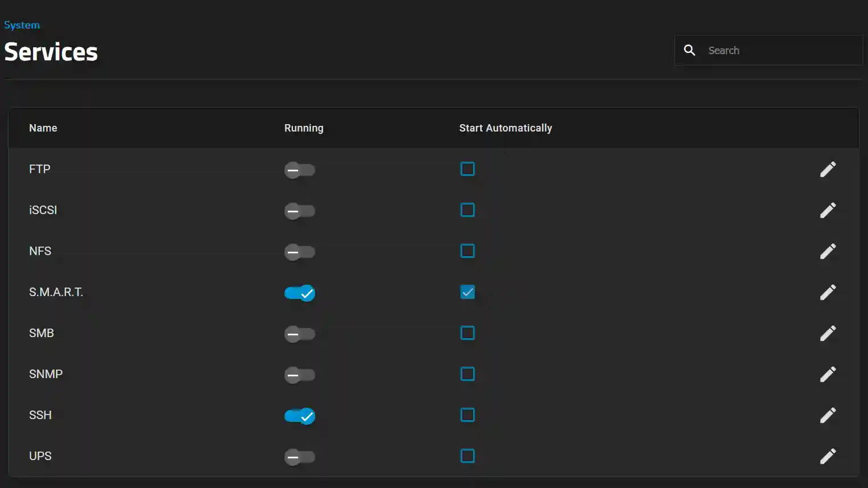
Task: Enable NFS to start automatically
Action: [x=467, y=251]
